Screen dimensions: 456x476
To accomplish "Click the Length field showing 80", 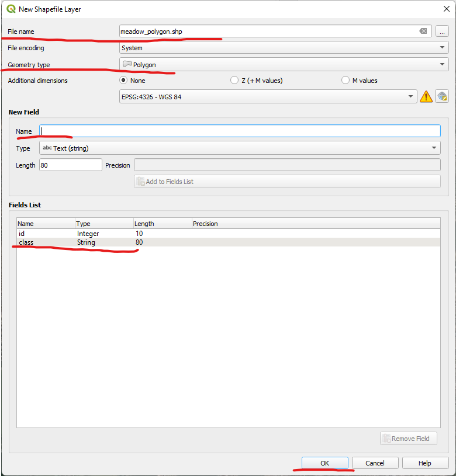I will [x=71, y=165].
